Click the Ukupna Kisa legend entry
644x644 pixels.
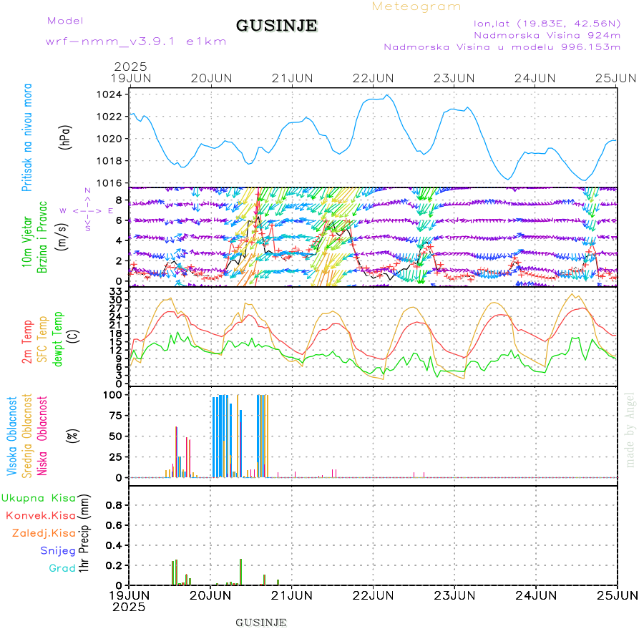click(39, 498)
